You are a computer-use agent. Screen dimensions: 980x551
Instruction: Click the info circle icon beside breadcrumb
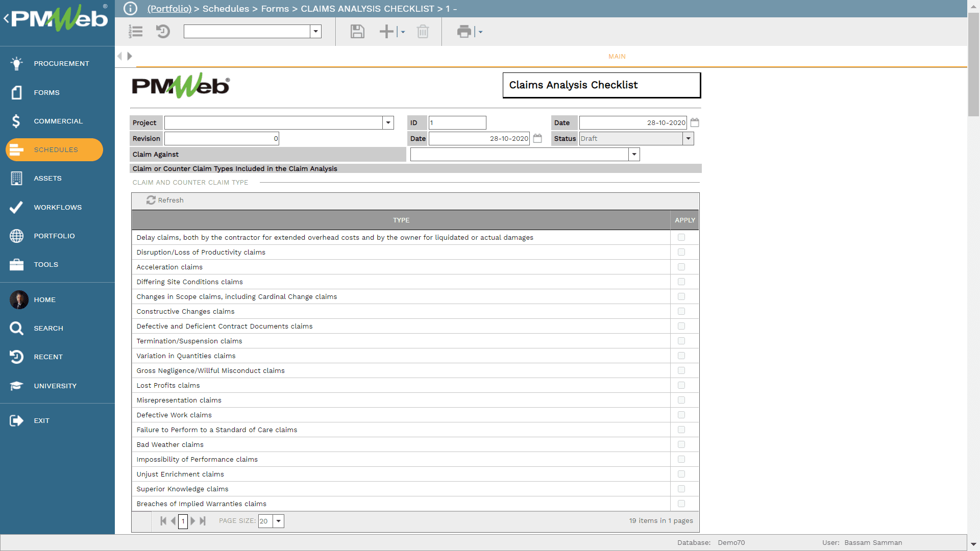131,9
